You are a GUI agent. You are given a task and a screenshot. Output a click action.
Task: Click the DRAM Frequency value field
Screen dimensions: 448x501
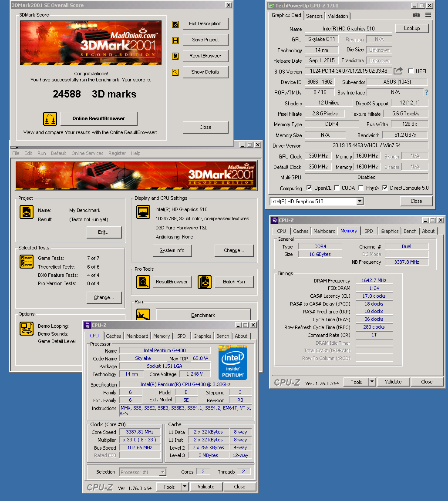point(374,281)
